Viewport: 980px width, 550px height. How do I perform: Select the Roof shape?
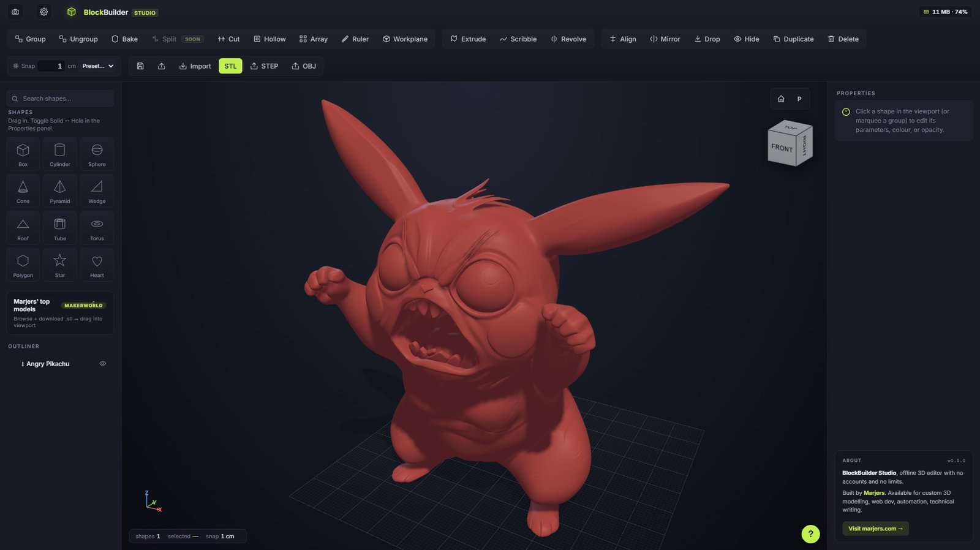coord(23,228)
